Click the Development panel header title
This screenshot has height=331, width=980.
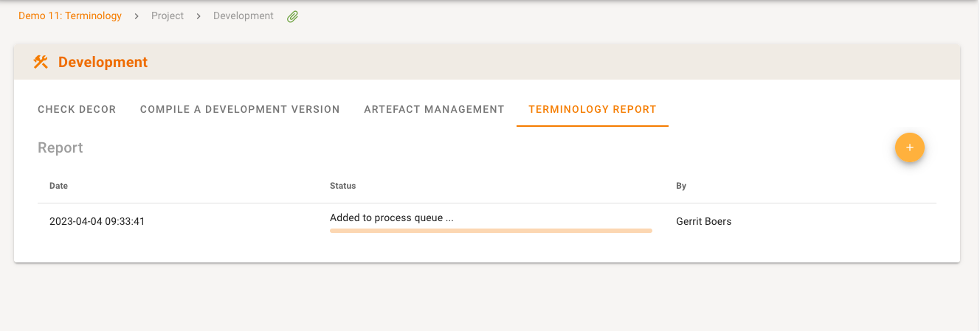(x=103, y=62)
